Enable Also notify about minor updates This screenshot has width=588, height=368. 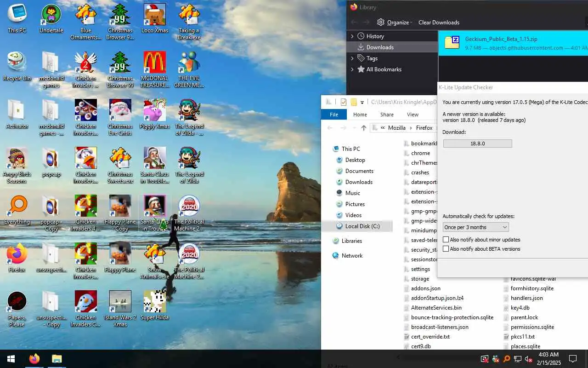pos(446,240)
